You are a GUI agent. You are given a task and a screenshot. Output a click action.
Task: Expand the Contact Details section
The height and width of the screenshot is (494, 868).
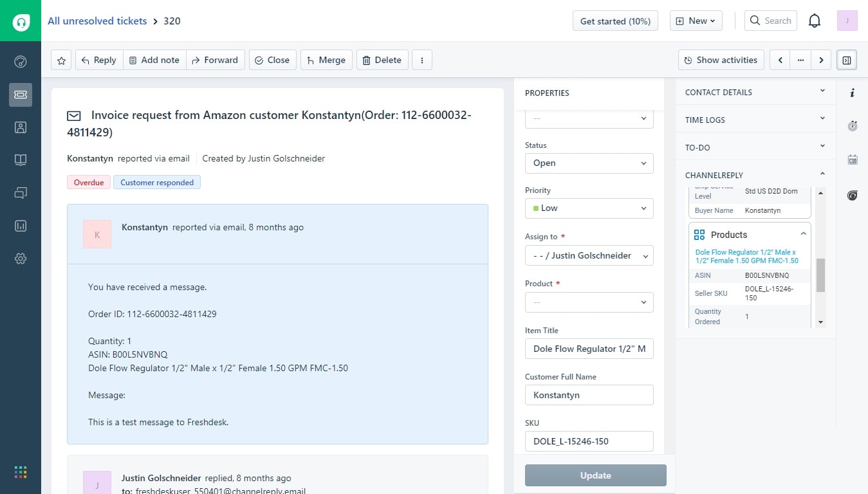(x=822, y=91)
